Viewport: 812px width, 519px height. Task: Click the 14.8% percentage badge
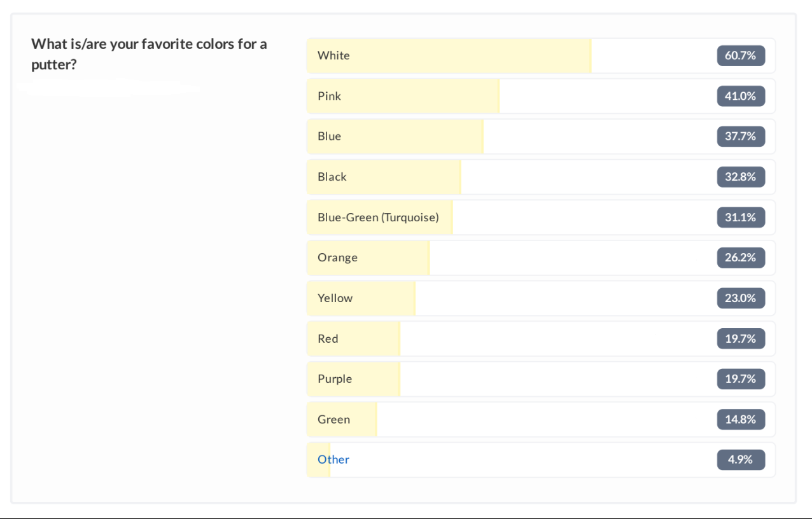(x=741, y=419)
